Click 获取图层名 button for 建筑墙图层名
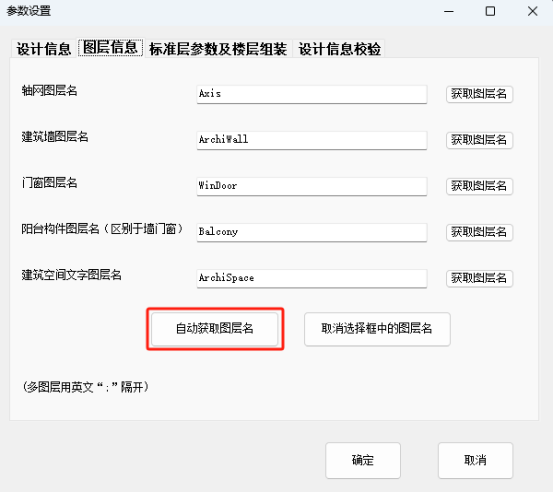Screen dimensions: 554x493 (479, 140)
